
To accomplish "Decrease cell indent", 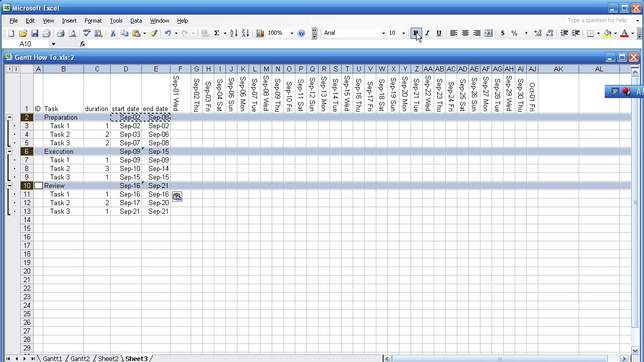I will coord(564,33).
